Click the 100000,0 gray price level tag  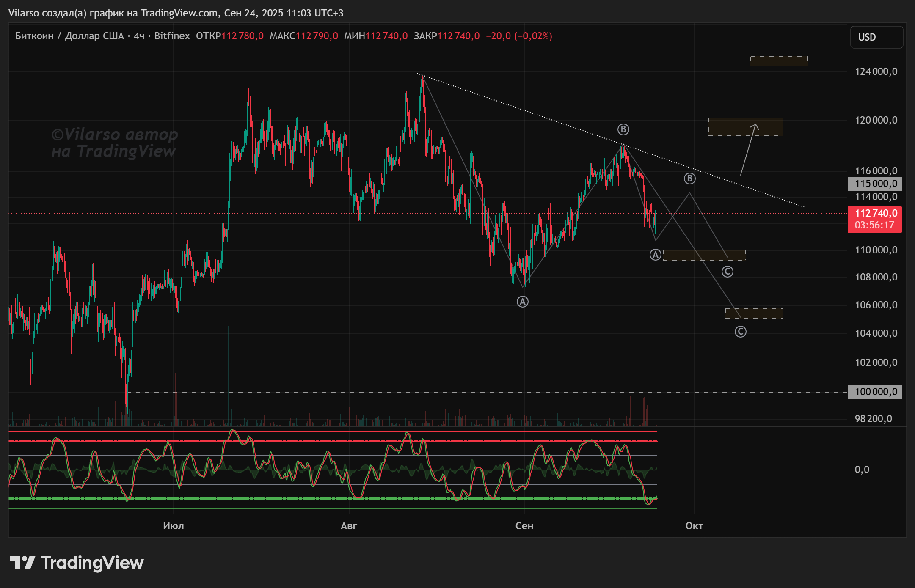click(x=875, y=392)
